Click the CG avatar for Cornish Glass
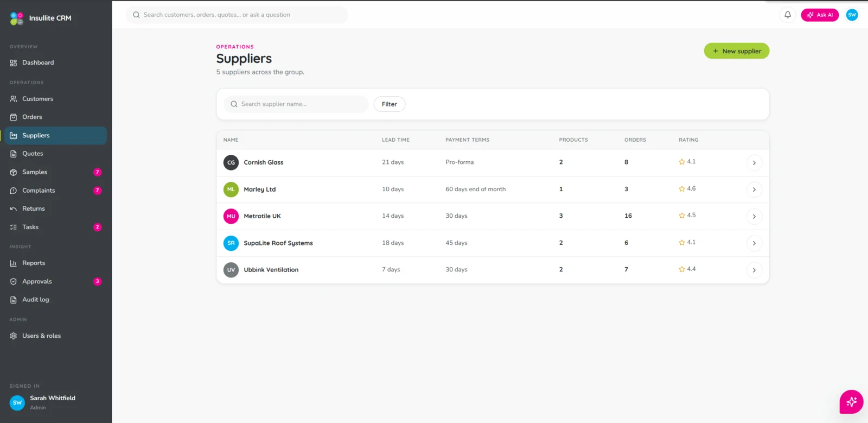This screenshot has width=868, height=423. tap(231, 162)
